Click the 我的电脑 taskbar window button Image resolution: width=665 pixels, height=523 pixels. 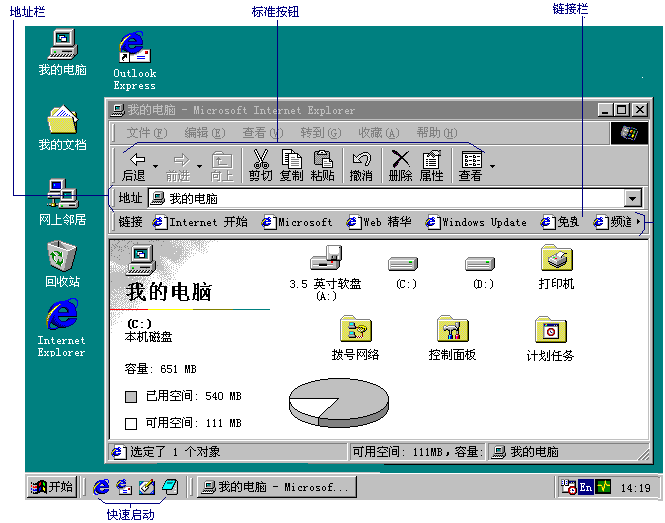click(277, 487)
